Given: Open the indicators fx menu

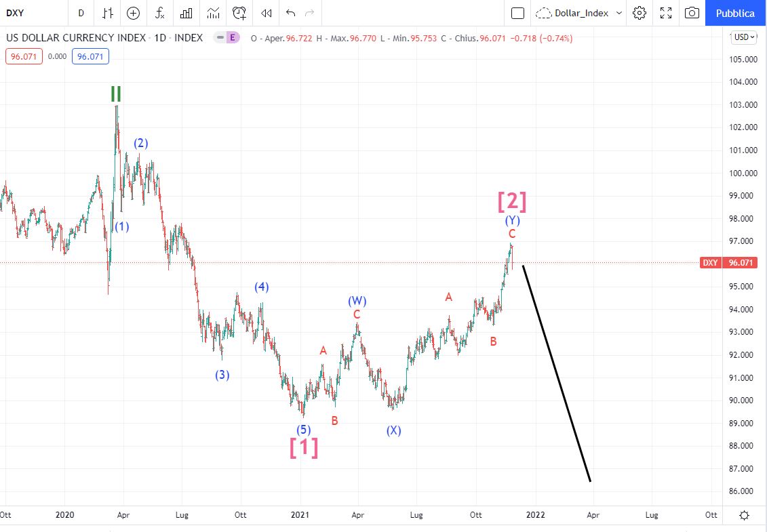Looking at the screenshot, I should click(160, 13).
